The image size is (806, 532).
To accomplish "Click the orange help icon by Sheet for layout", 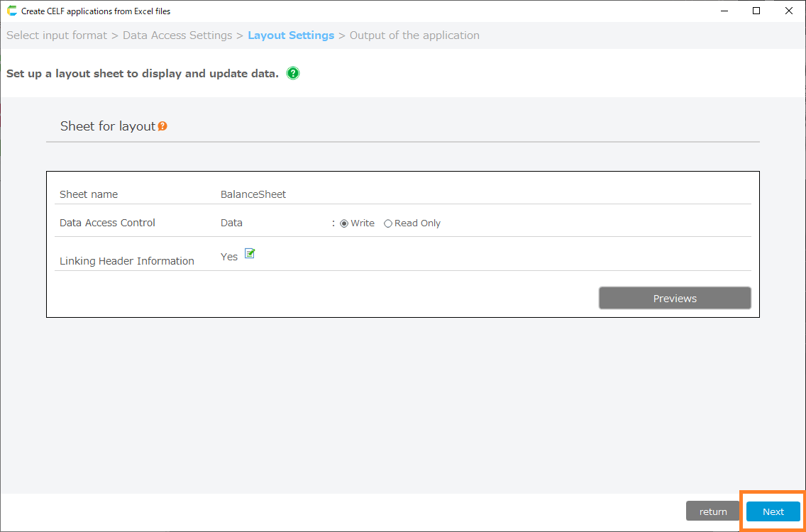I will 162,126.
